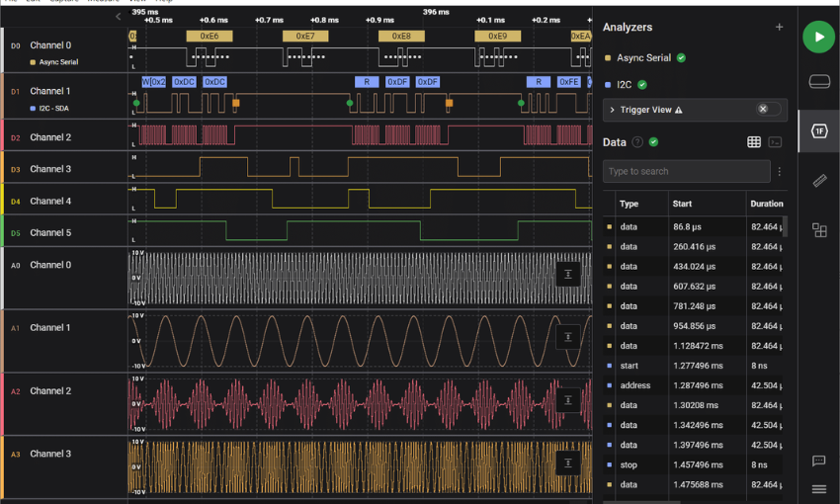Click the Async Serial yellow color square
840x504 pixels.
pyautogui.click(x=608, y=58)
